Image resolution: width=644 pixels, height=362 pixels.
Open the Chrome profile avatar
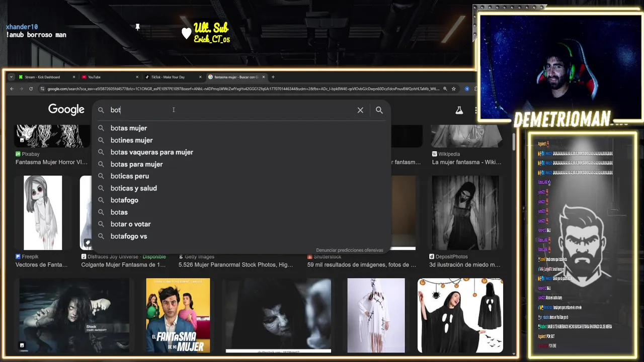467,89
